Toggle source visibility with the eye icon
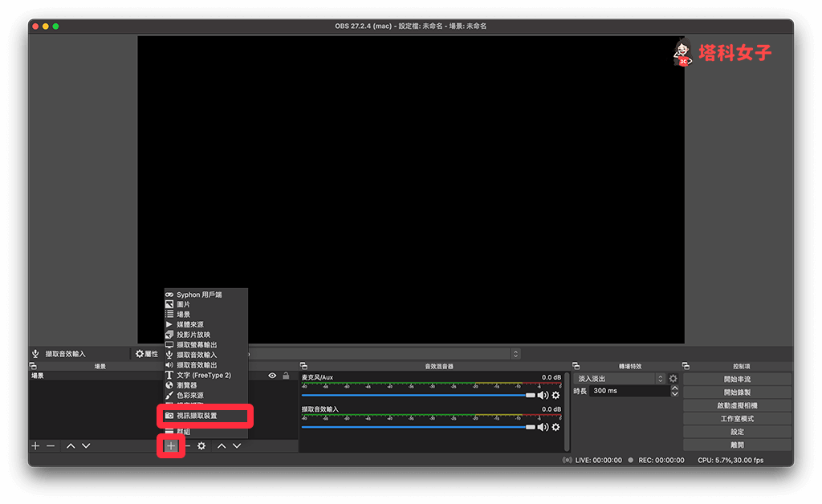This screenshot has width=822, height=504. (272, 376)
